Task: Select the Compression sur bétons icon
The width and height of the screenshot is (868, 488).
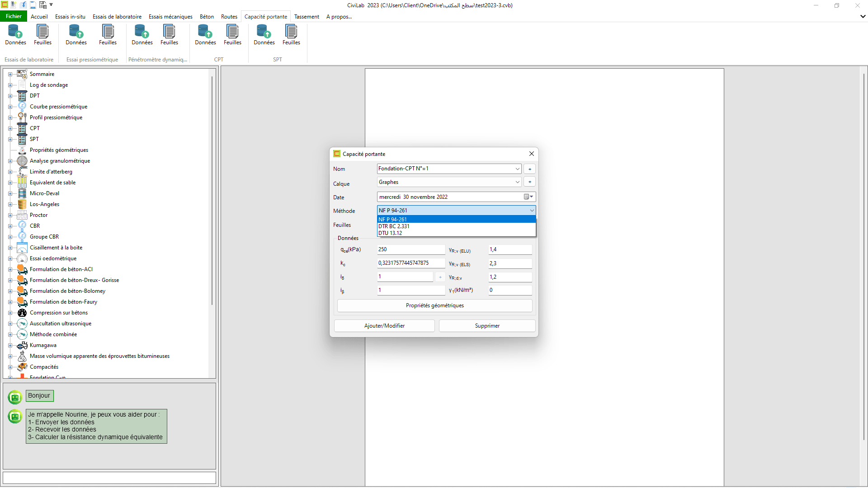Action: pos(22,313)
